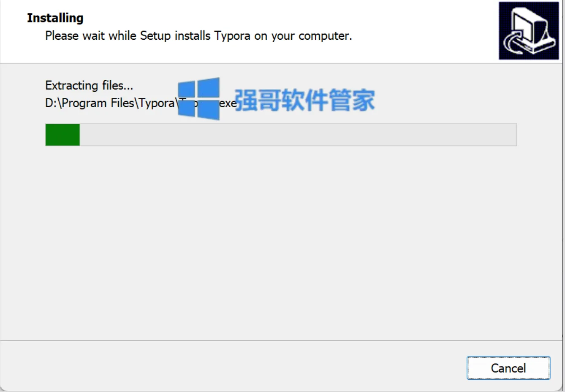Click the green filled part of progress bar

pos(62,135)
